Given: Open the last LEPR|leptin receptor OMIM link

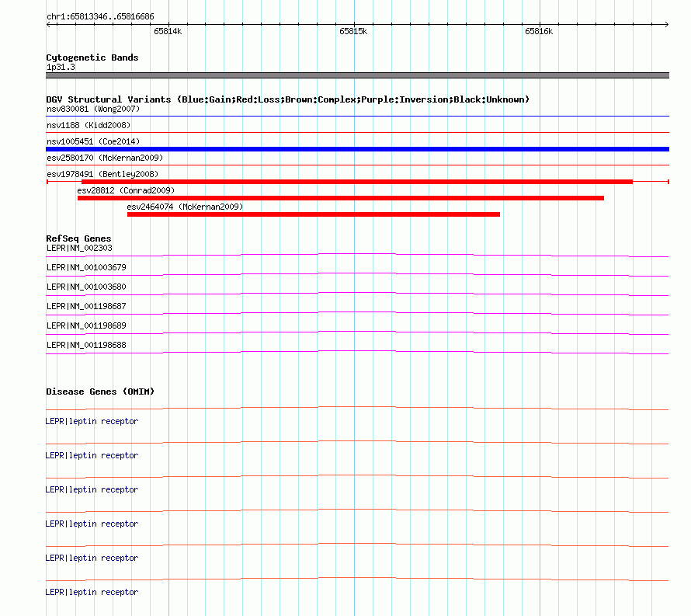Looking at the screenshot, I should 92,592.
